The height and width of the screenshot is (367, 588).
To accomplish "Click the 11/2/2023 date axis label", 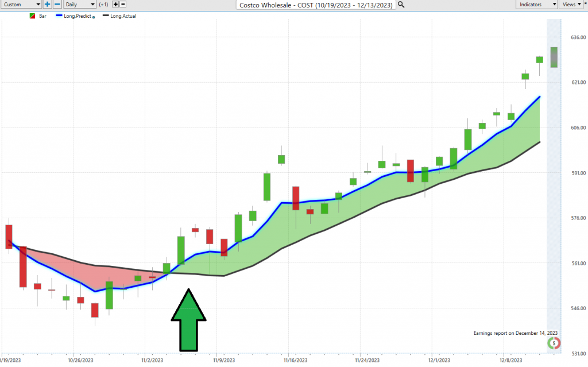I will coord(152,360).
